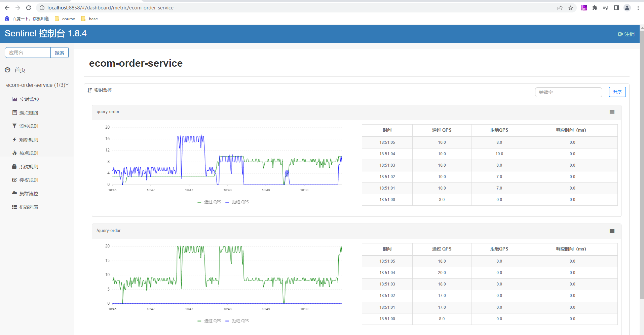This screenshot has width=644, height=335.
Task: Open the browser profile avatar icon
Action: pyautogui.click(x=627, y=8)
